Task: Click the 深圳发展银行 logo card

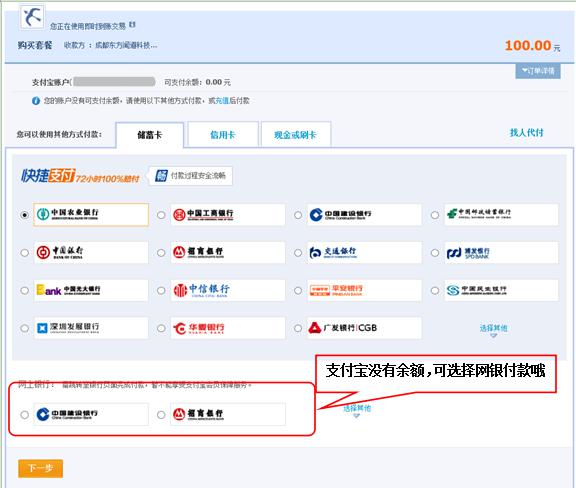Action: 91,328
